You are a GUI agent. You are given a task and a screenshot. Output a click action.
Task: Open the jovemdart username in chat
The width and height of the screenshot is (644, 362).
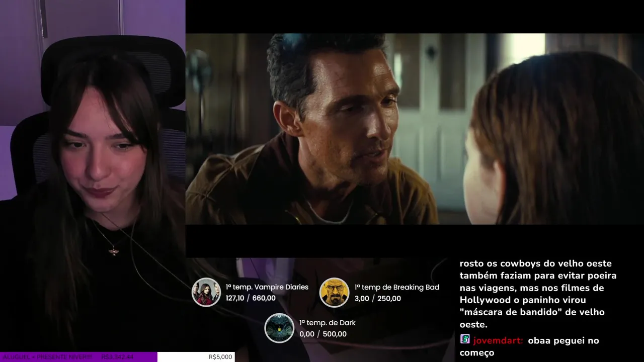(498, 340)
